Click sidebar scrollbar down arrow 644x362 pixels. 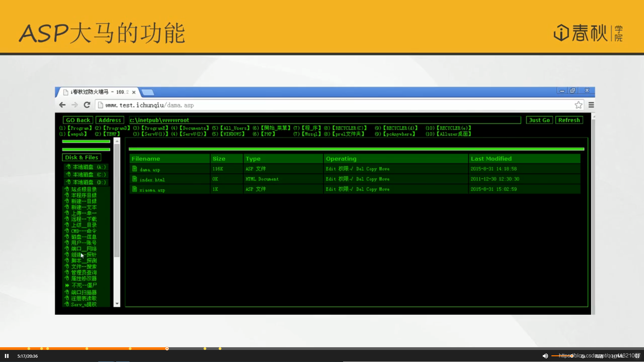coord(117,304)
